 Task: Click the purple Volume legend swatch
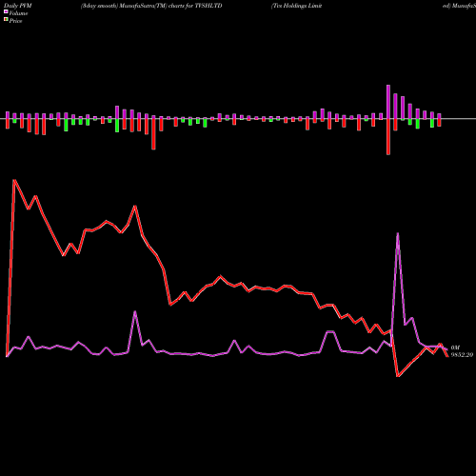coord(6,11)
